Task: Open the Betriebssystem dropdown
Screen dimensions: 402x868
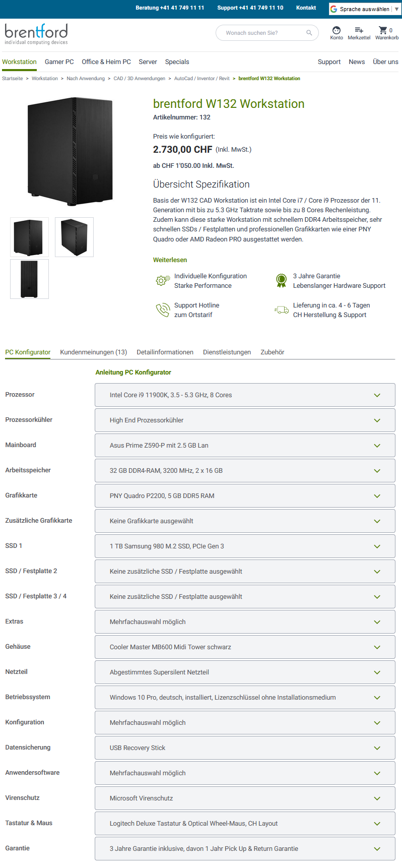Action: point(245,698)
